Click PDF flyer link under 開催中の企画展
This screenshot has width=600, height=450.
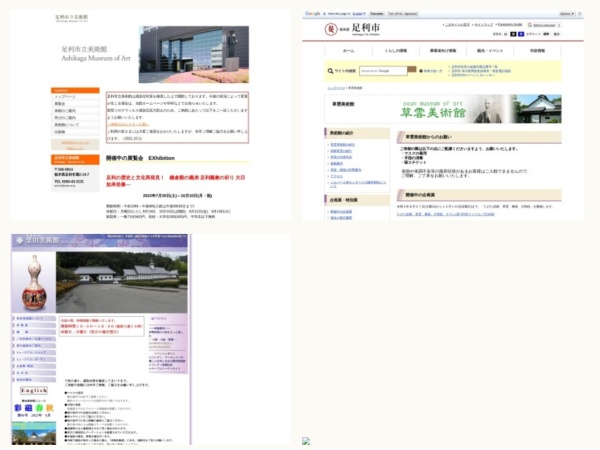(445, 214)
